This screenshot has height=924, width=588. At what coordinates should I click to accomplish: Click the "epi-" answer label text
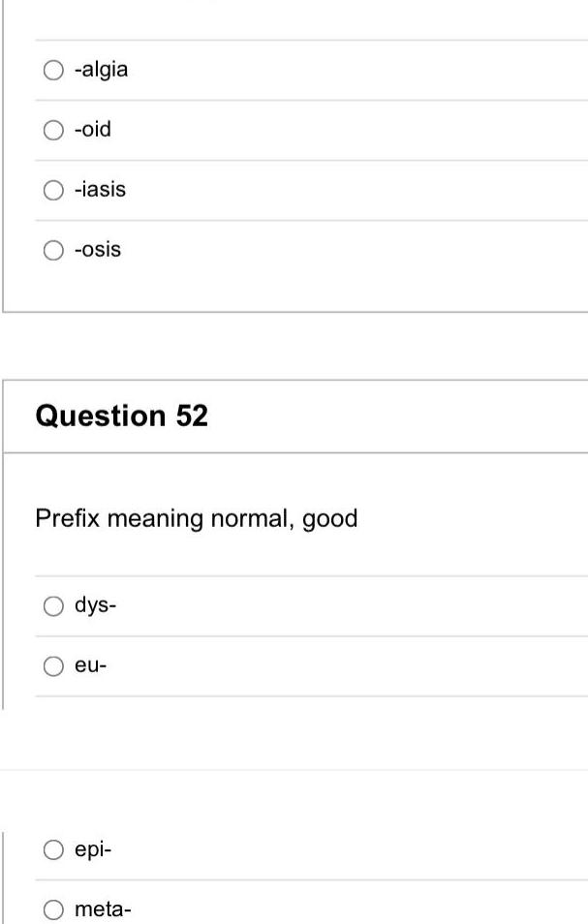point(94,849)
